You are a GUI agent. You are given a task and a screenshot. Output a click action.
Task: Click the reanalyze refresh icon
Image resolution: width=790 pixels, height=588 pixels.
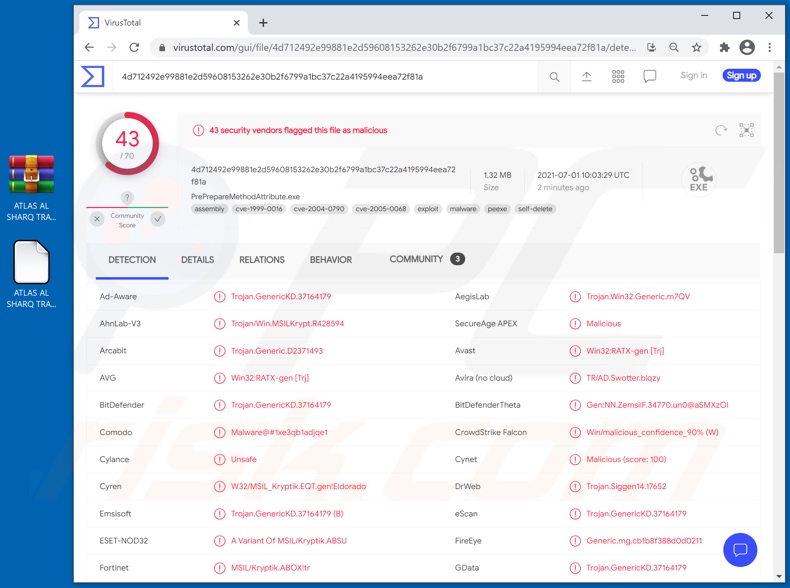(x=721, y=130)
